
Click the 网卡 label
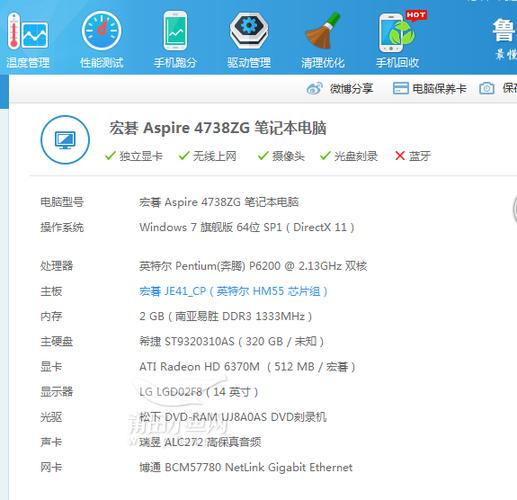tap(51, 468)
